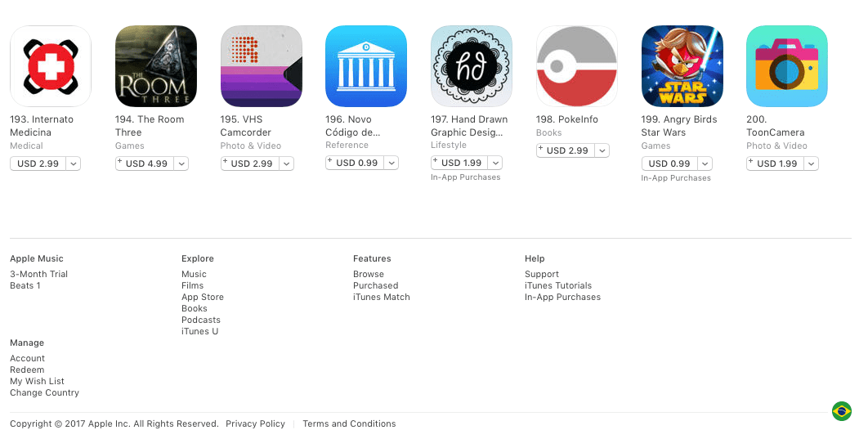Open price dropdown arrow for ToonCamera
This screenshot has width=868, height=430.
coord(812,163)
